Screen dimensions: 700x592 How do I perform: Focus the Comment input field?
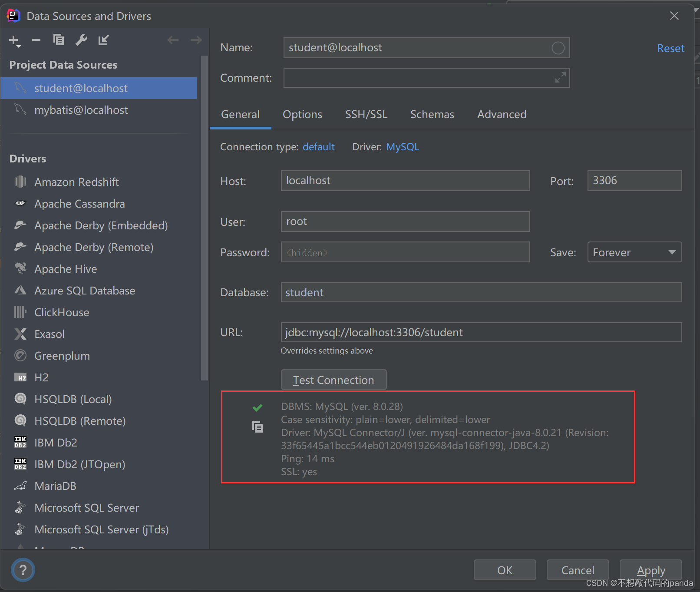pyautogui.click(x=426, y=78)
